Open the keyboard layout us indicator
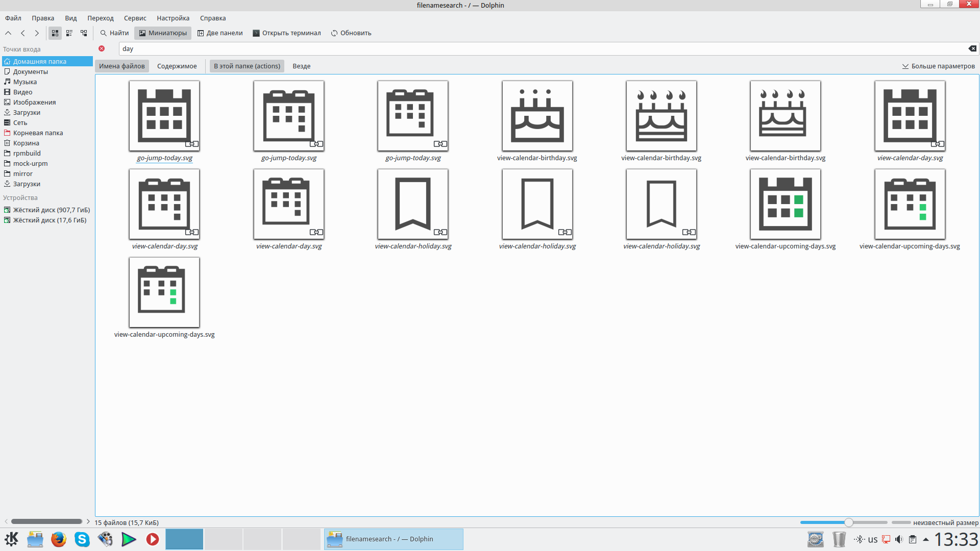The width and height of the screenshot is (980, 551). [873, 539]
